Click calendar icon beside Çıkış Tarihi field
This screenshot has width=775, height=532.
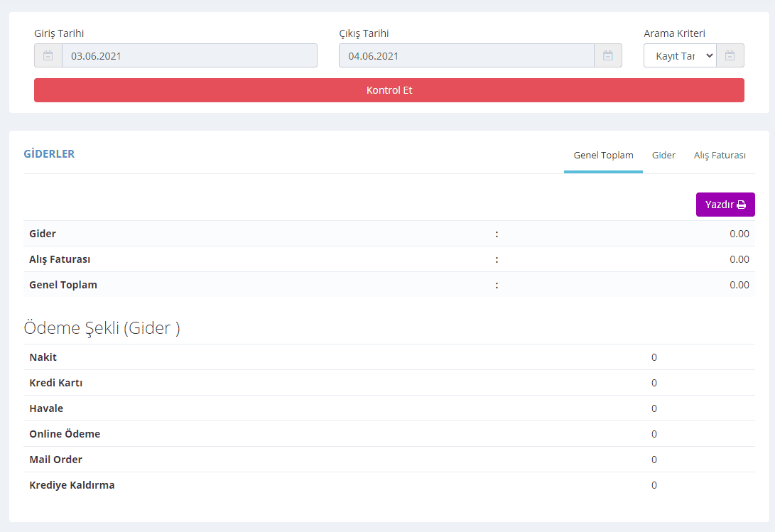point(608,56)
